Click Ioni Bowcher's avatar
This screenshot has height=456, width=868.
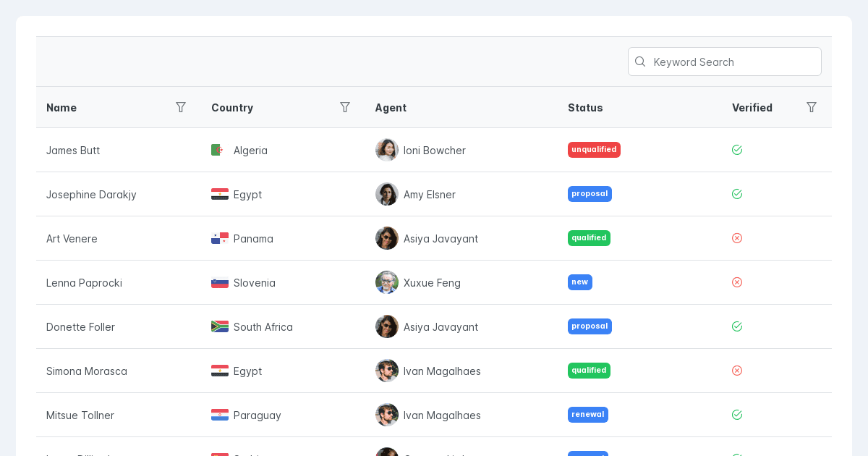(x=387, y=150)
